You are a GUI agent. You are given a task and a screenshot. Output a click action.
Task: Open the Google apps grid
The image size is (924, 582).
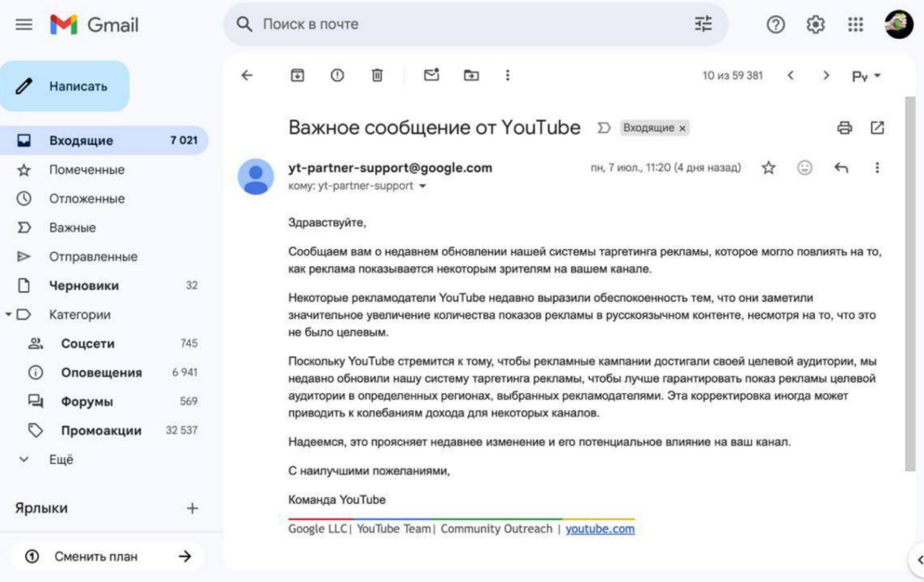click(855, 25)
